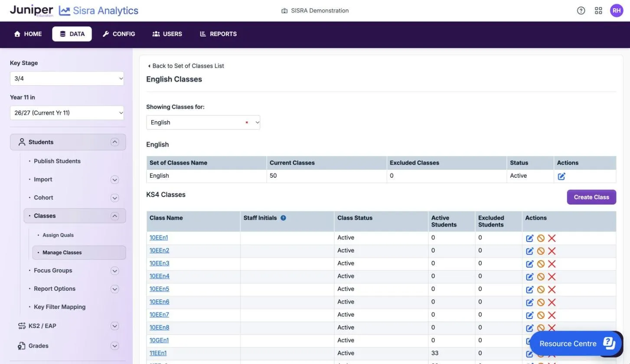Open the Key Stage dropdown

pyautogui.click(x=67, y=78)
